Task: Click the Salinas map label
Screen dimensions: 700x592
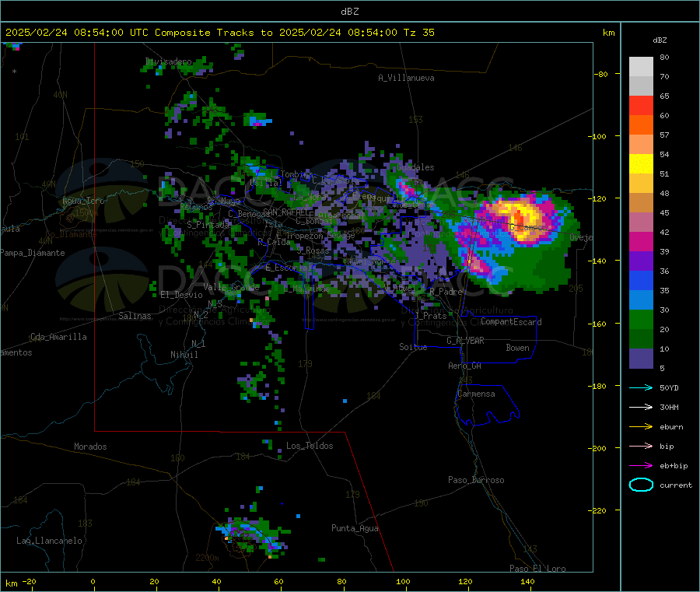Action: [x=135, y=316]
